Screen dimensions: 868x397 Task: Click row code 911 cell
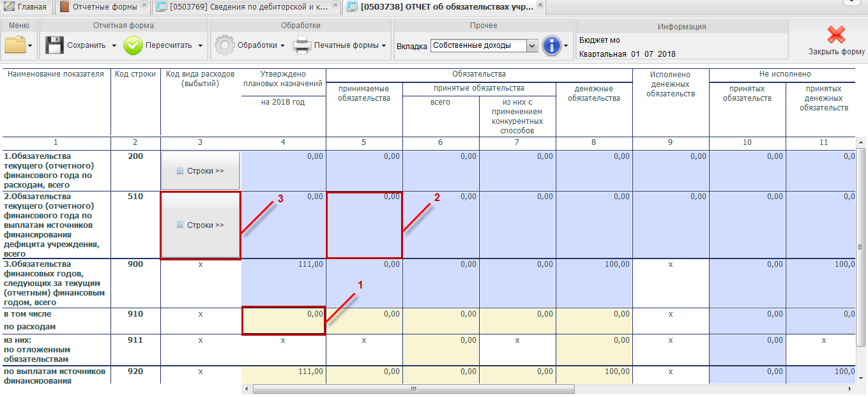pos(135,350)
